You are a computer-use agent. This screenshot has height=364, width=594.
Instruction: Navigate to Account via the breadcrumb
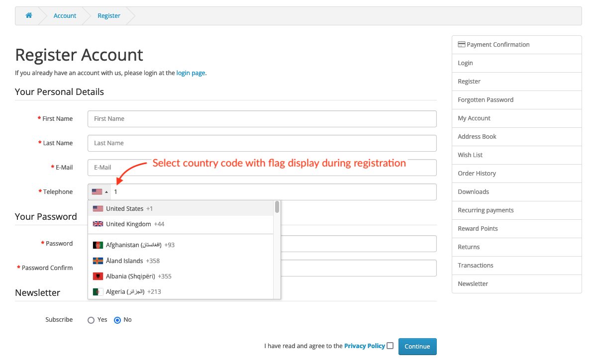point(65,15)
